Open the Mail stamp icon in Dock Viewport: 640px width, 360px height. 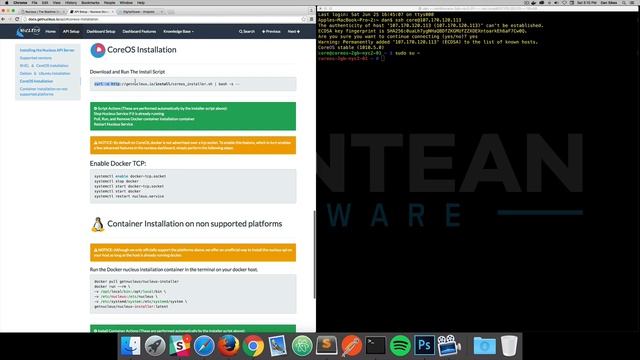[278, 346]
